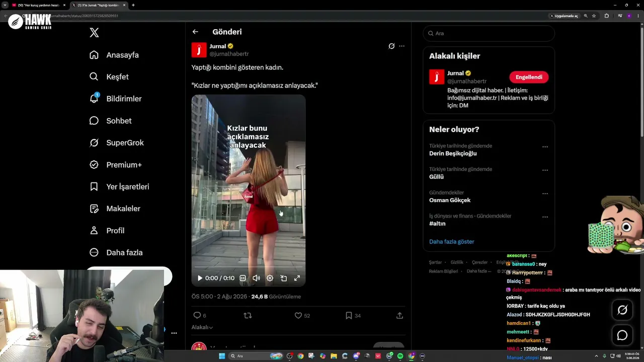Bookmark the post with the bookmark icon

click(349, 315)
